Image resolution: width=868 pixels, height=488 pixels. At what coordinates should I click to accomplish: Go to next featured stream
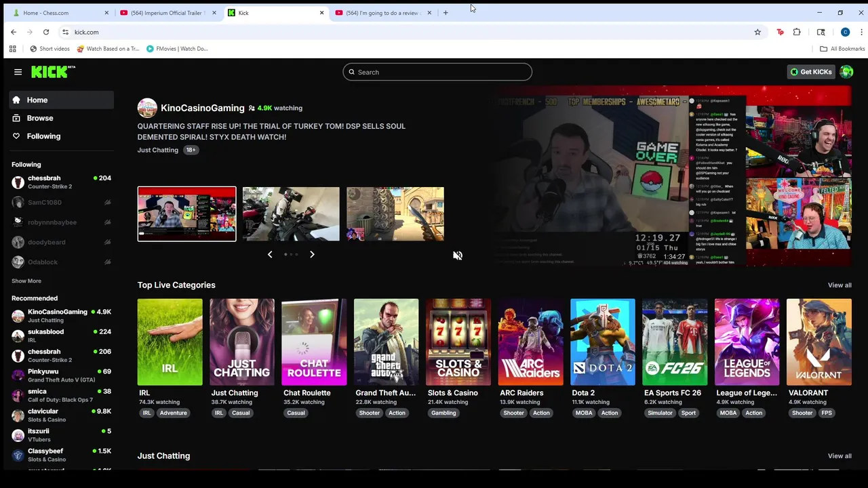point(312,254)
